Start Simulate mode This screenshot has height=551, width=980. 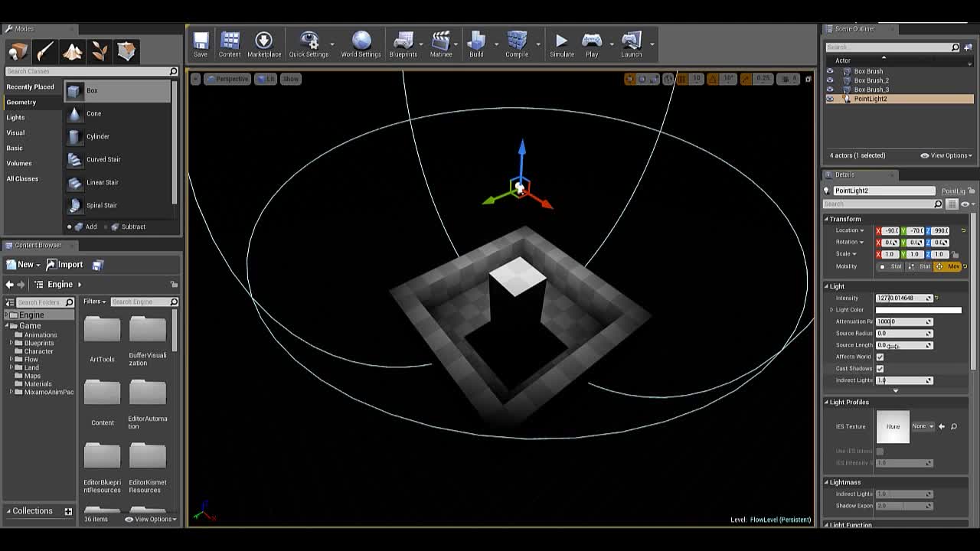561,44
